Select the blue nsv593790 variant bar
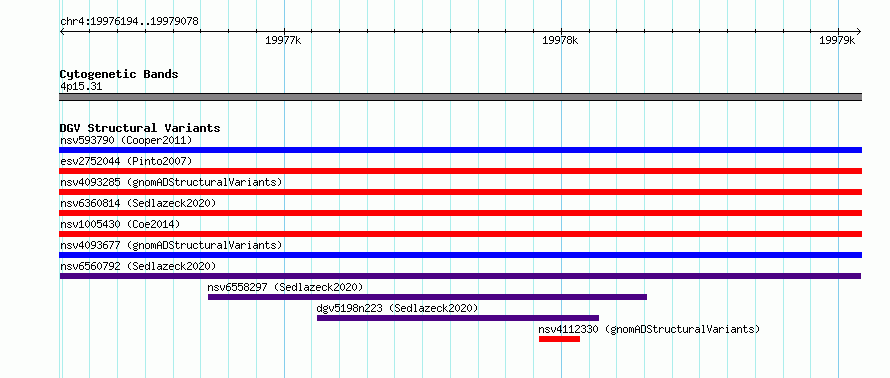 click(460, 150)
